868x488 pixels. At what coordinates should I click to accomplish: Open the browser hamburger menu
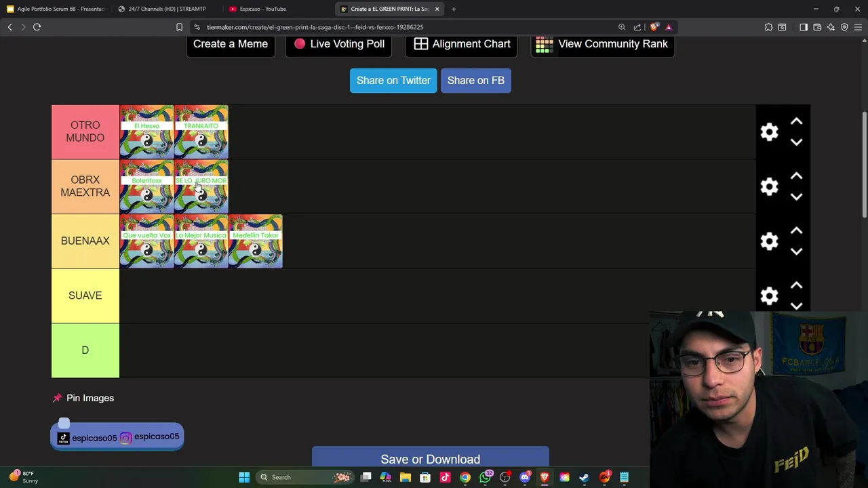[x=859, y=27]
